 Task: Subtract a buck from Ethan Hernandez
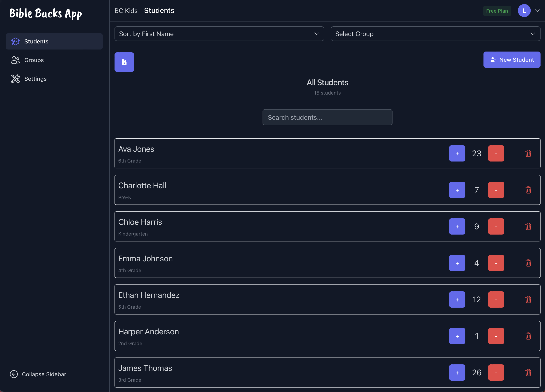point(496,299)
